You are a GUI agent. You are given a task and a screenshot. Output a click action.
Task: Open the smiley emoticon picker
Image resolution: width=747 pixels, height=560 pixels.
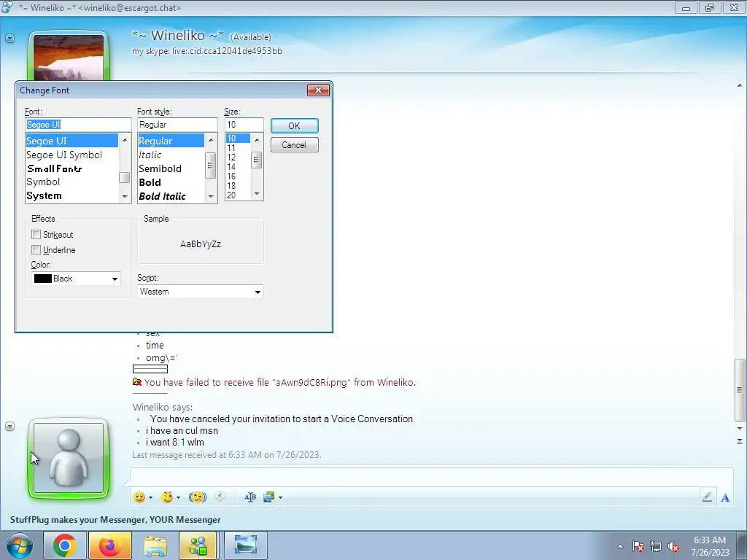(139, 497)
